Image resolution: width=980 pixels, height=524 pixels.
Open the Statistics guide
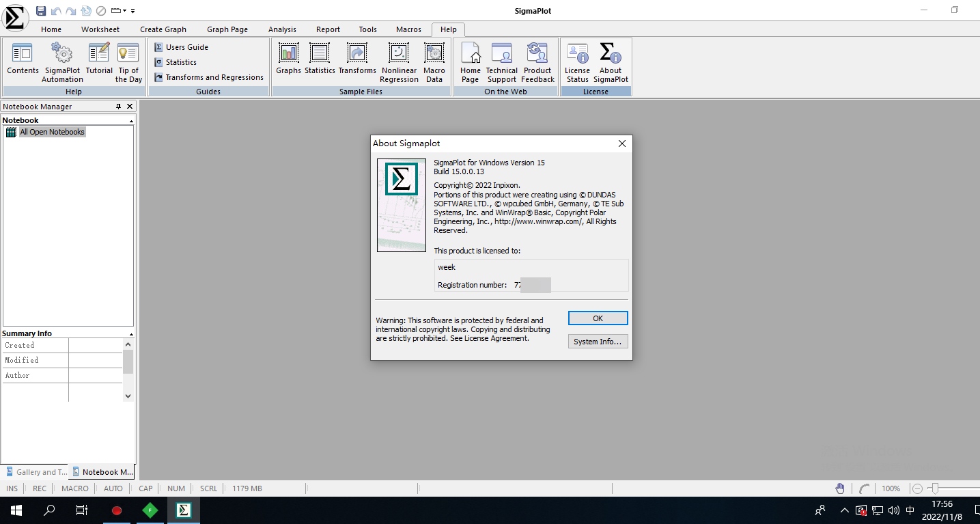(x=175, y=62)
